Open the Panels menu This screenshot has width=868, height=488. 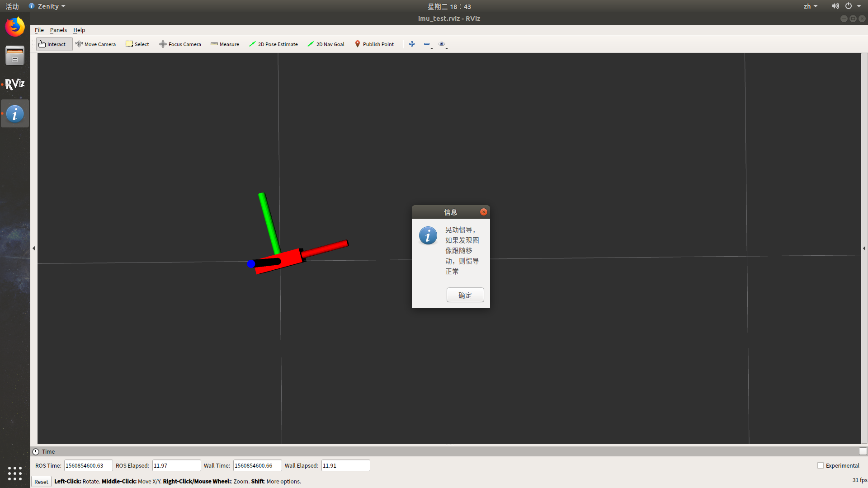click(58, 30)
